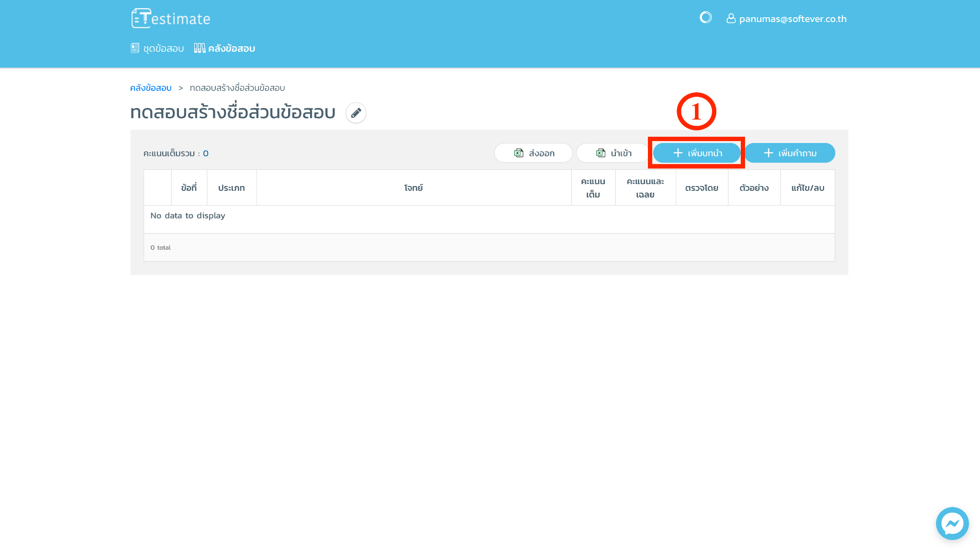Open the คลังข้อสอบ menu tab

pos(224,48)
